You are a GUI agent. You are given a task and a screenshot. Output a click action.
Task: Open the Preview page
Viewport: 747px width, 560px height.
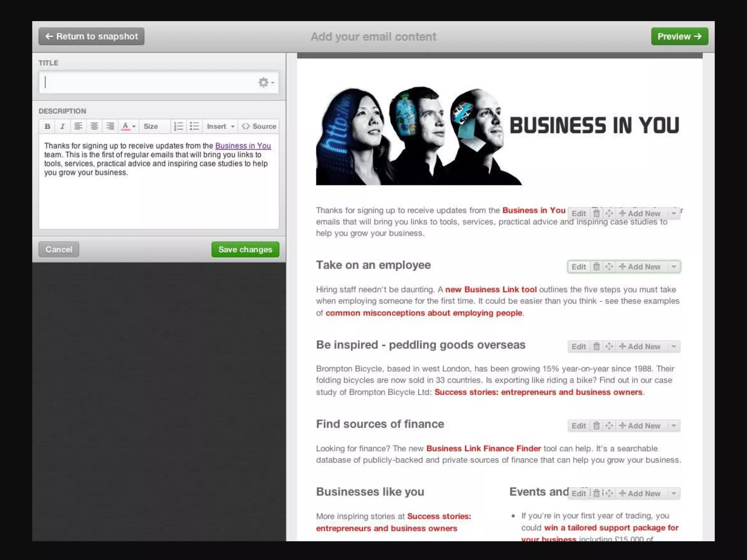point(679,36)
